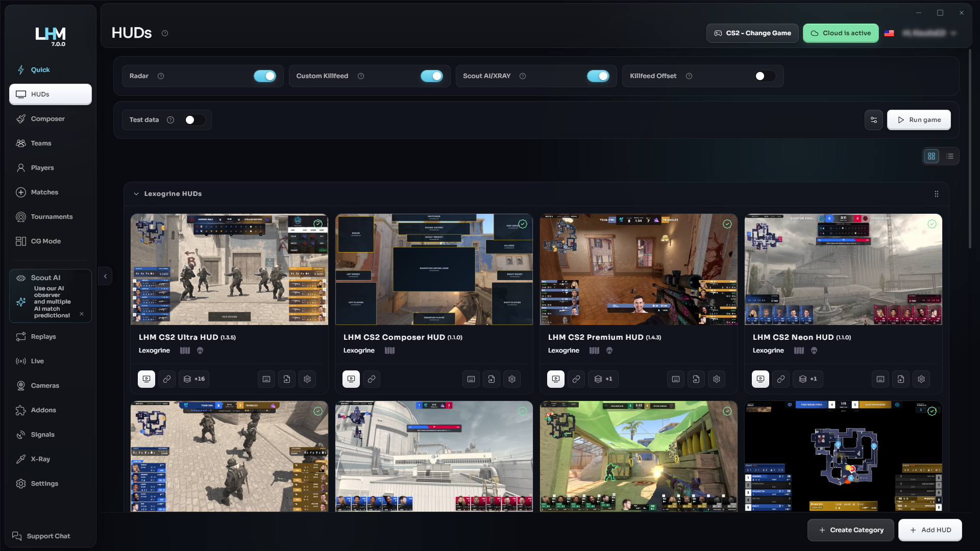The height and width of the screenshot is (551, 980).
Task: Launch overlay for Premium HUD
Action: pyautogui.click(x=556, y=379)
